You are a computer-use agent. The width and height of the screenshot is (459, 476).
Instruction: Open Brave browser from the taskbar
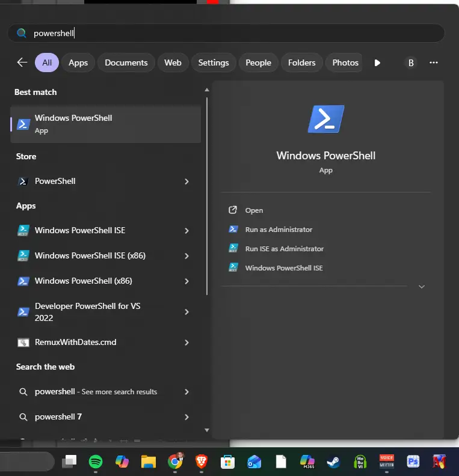point(202,462)
